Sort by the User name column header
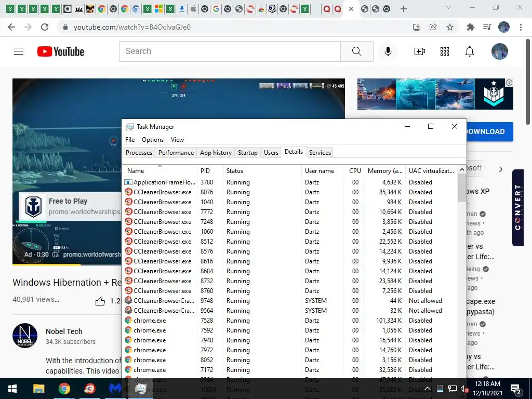Image resolution: width=532 pixels, height=399 pixels. [322, 170]
